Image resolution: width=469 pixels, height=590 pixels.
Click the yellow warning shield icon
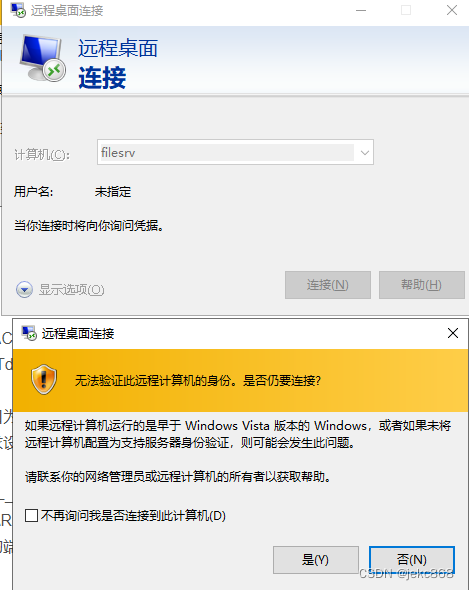point(44,379)
